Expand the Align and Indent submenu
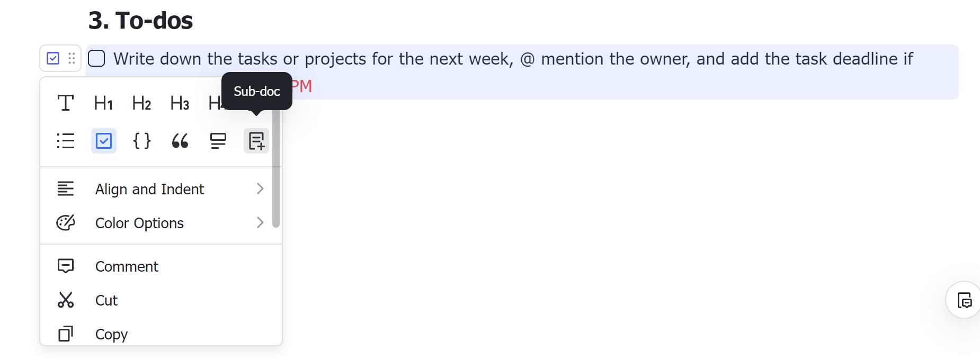This screenshot has width=980, height=359. 149,189
